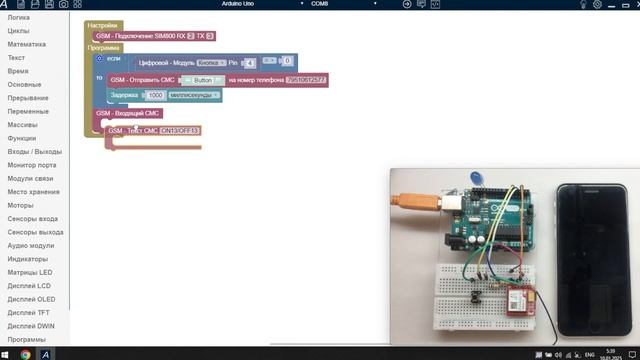Show the Сенсоры выхода category

point(36,232)
